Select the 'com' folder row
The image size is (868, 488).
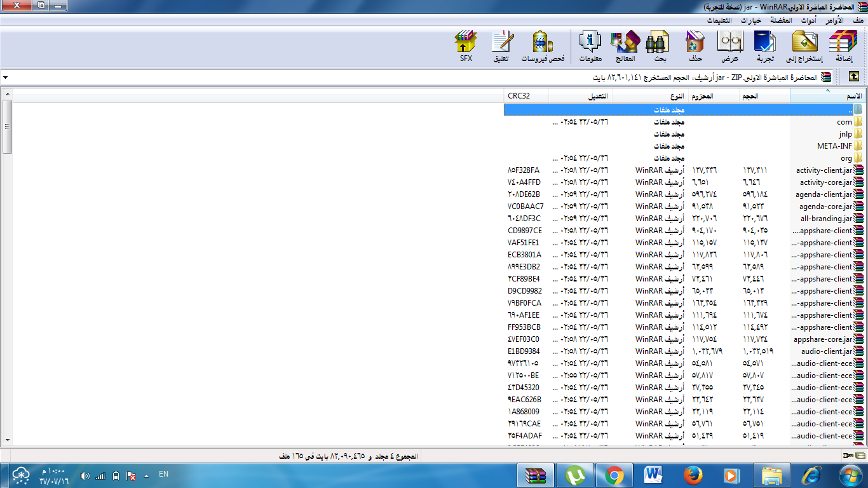[x=684, y=122]
